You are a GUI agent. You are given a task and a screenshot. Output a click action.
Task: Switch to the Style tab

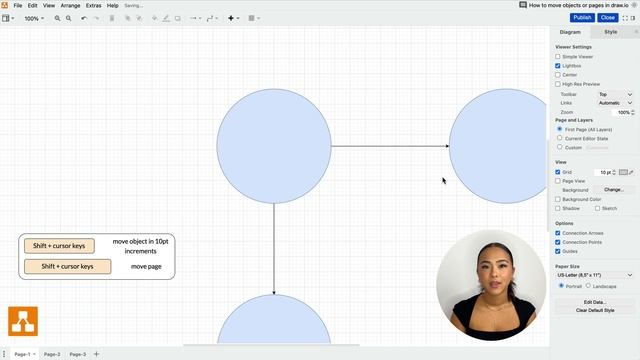(611, 32)
